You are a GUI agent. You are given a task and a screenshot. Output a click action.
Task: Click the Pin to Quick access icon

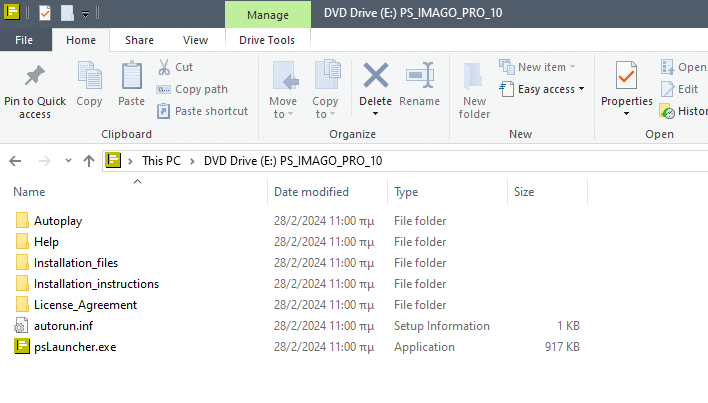[35, 75]
